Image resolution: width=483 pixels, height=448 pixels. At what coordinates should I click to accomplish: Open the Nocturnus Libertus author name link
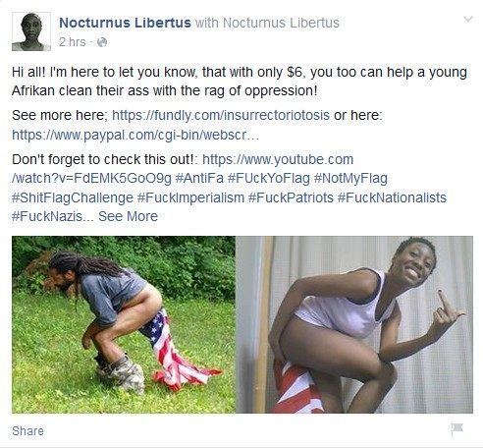(x=125, y=23)
